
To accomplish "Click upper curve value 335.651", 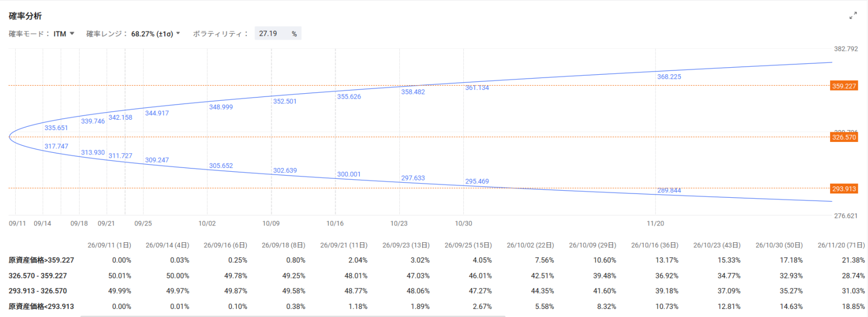I will (56, 128).
